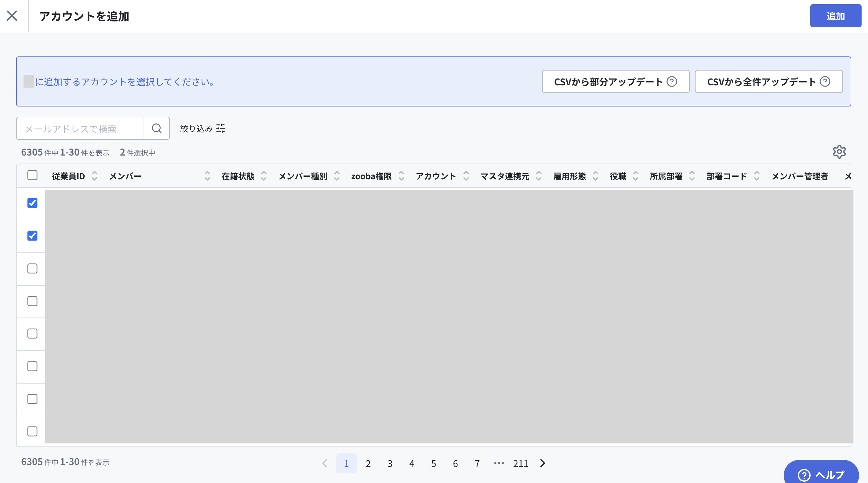Go to next page arrow

[x=542, y=463]
